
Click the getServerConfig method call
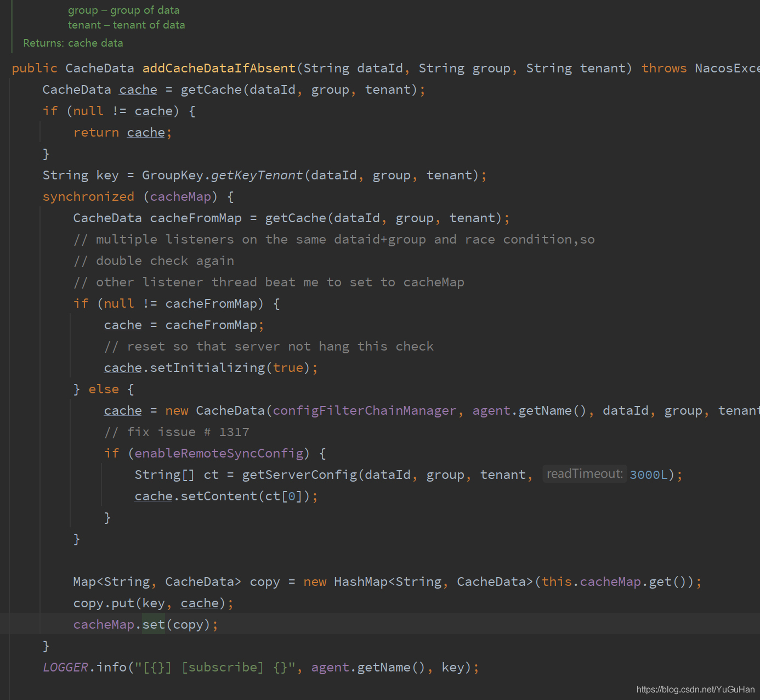click(299, 475)
